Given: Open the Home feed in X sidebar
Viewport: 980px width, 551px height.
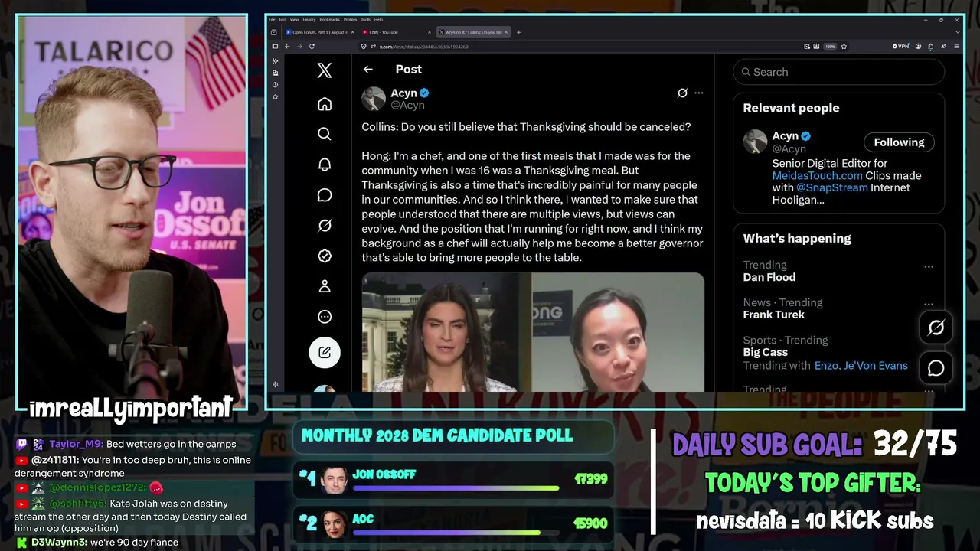Looking at the screenshot, I should (x=325, y=104).
